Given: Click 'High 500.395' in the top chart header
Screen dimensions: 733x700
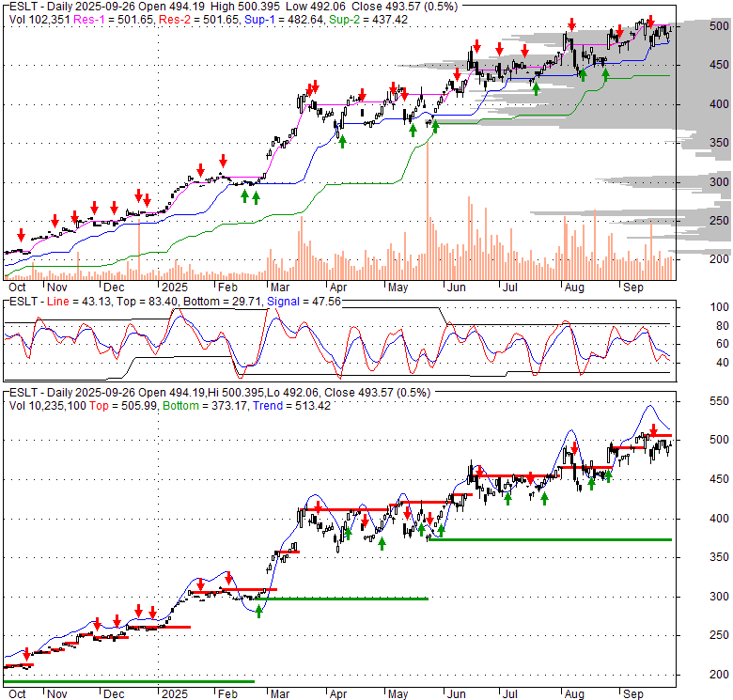Looking at the screenshot, I should (245, 7).
